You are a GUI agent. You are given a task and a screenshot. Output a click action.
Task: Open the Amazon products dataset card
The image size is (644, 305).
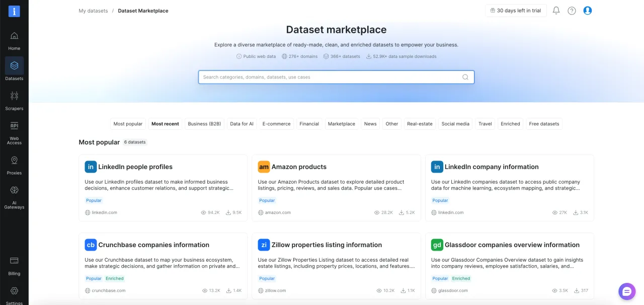pyautogui.click(x=336, y=188)
